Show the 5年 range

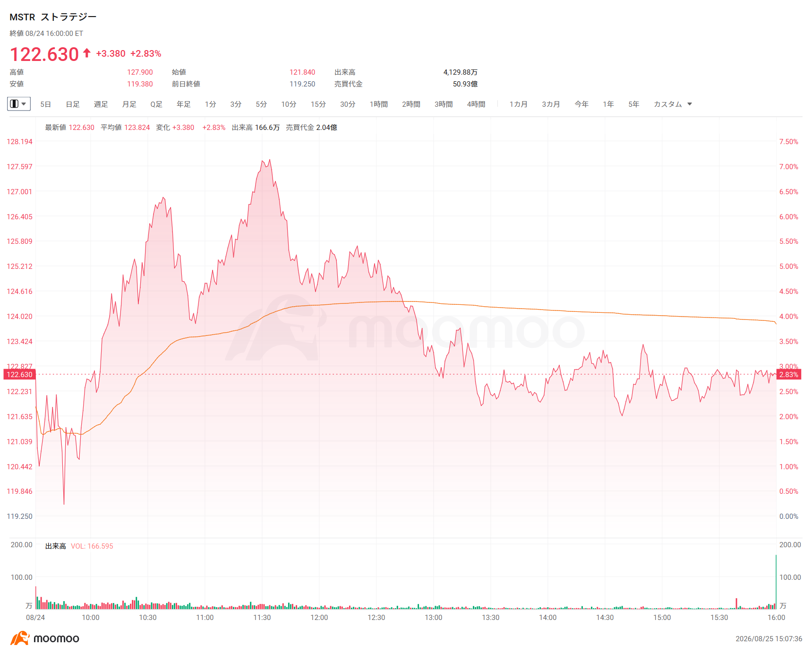[633, 104]
